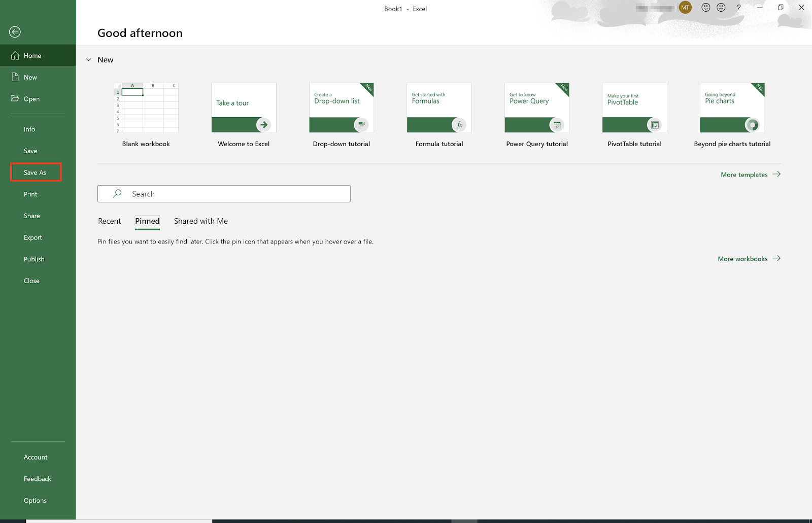Click the MT account avatar
The image size is (812, 523).
685,7
